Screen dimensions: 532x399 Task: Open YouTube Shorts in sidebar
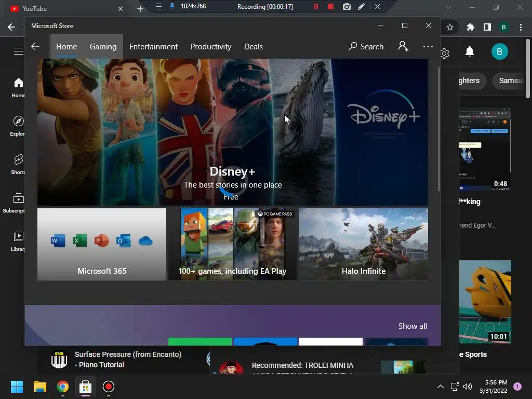point(18,164)
